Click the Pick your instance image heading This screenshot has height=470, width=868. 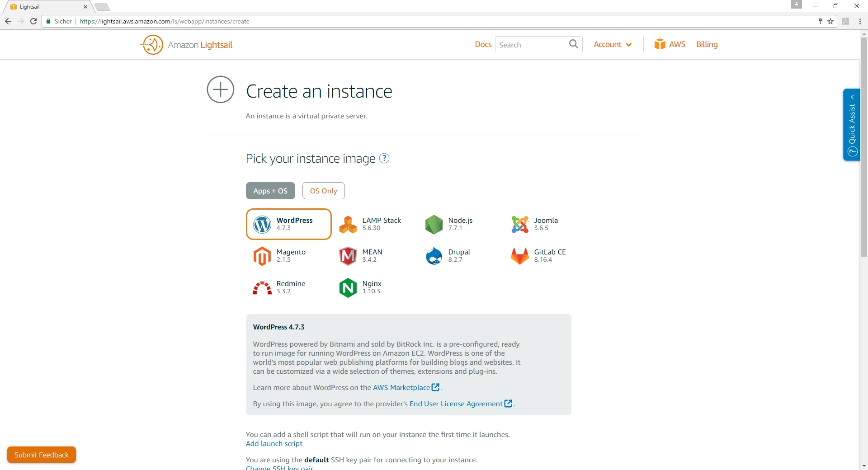pyautogui.click(x=311, y=159)
